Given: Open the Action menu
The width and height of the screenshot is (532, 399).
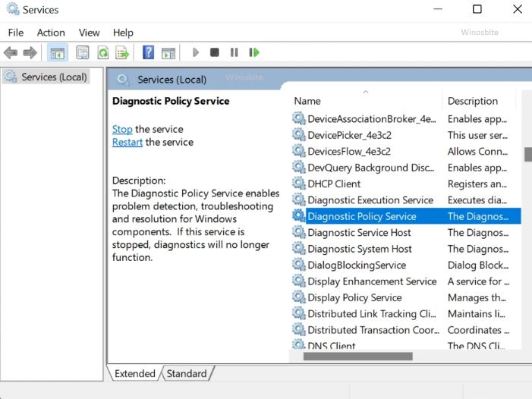Looking at the screenshot, I should [51, 33].
